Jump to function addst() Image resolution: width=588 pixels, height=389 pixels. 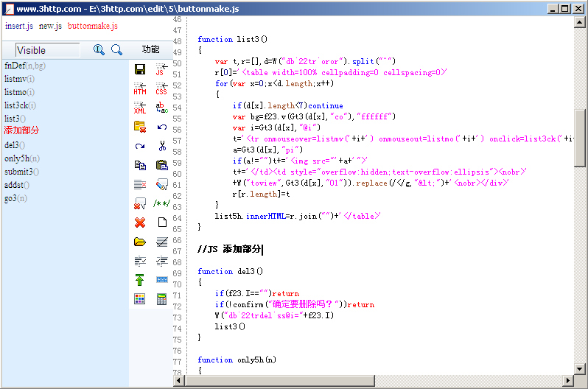[17, 186]
